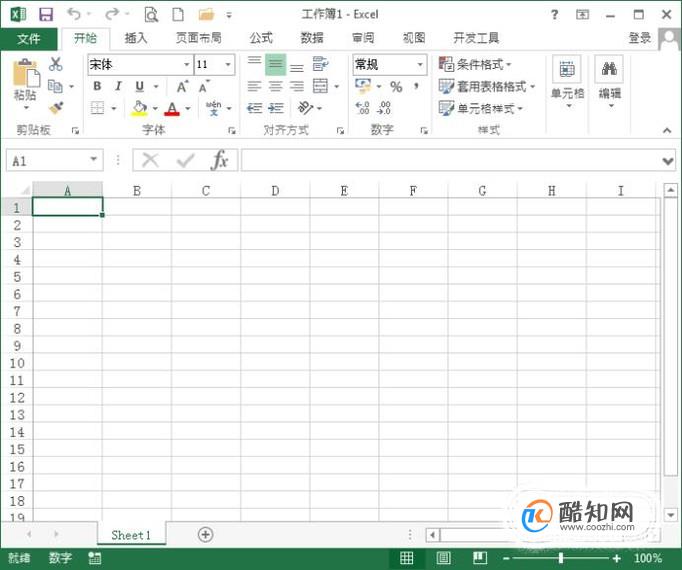Apply percent style format
Image resolution: width=682 pixels, height=570 pixels.
pos(396,87)
